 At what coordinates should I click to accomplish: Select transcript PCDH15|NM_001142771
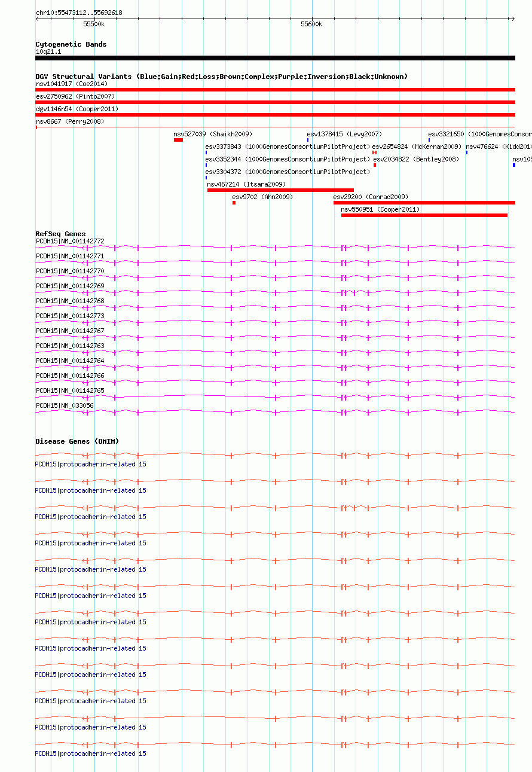(70, 256)
